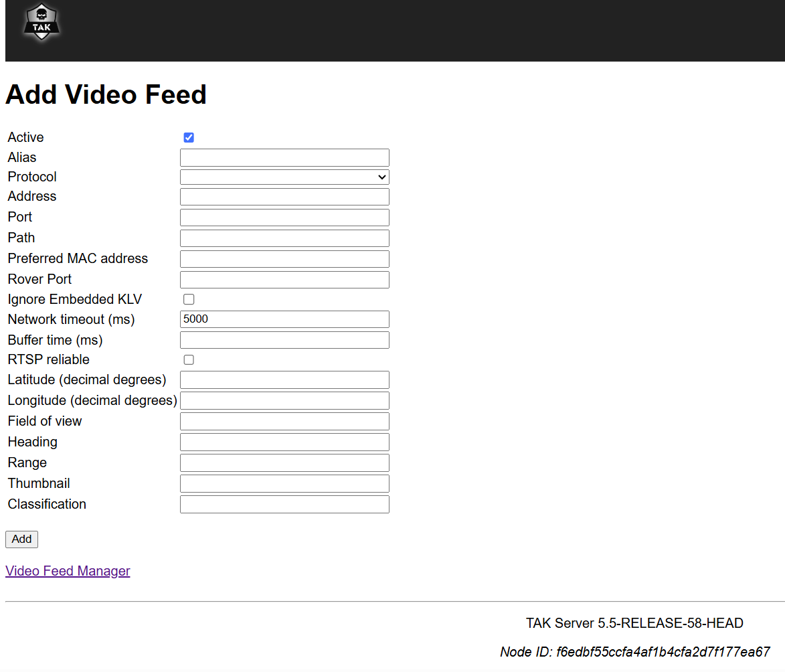785x672 pixels.
Task: Click the Rover Port input
Action: pyautogui.click(x=284, y=280)
